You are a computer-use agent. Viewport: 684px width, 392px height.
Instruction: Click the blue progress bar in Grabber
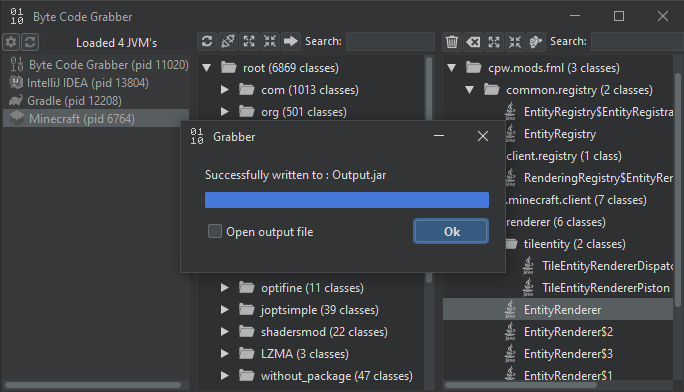(347, 200)
